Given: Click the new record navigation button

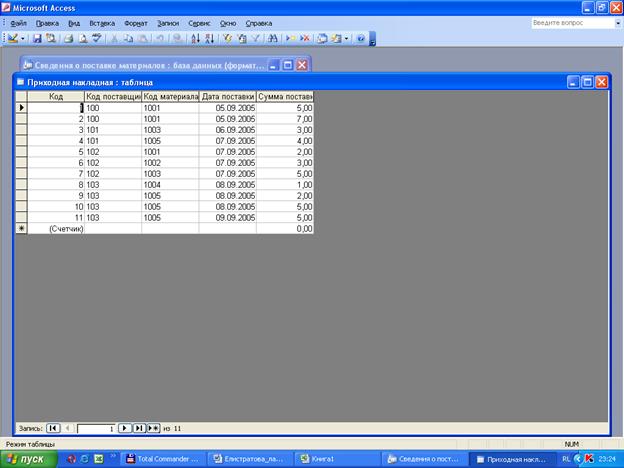Looking at the screenshot, I should pyautogui.click(x=153, y=428).
